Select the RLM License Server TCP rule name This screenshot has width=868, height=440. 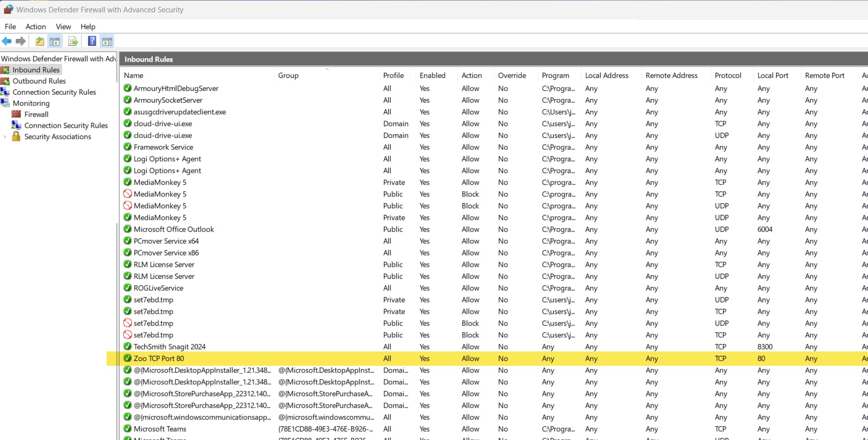coord(164,264)
